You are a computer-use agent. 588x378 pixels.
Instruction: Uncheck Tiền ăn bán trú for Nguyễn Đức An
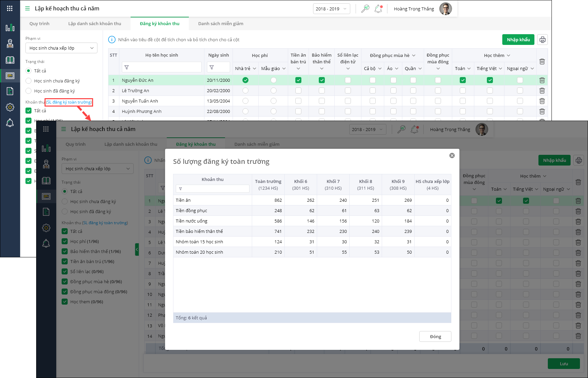pyautogui.click(x=298, y=80)
